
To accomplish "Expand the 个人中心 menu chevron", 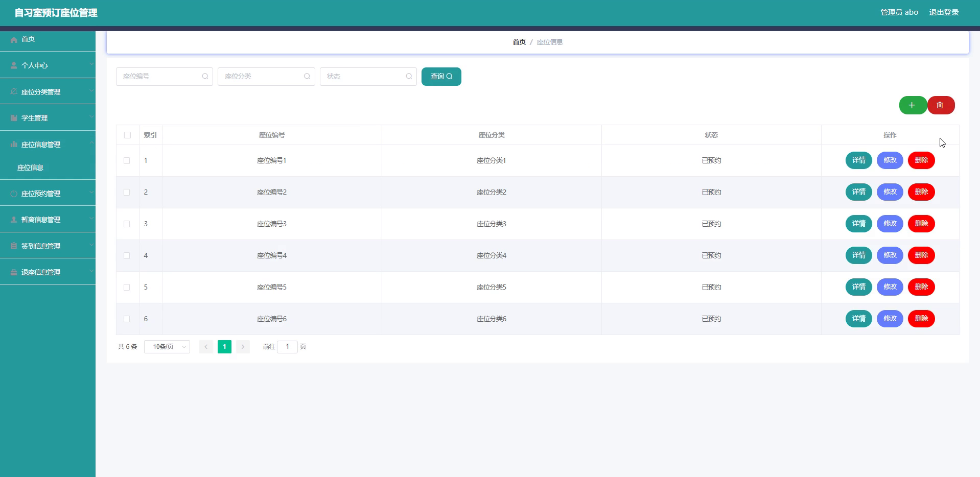I will [x=91, y=64].
